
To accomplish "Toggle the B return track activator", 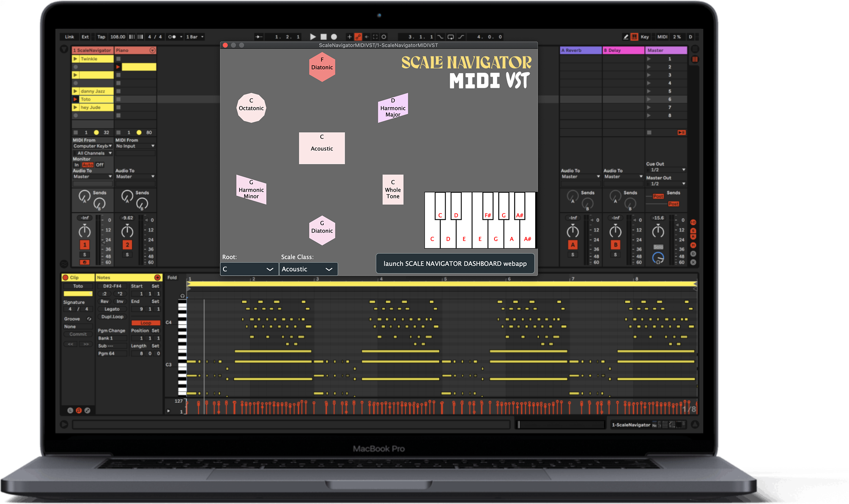I will coord(615,245).
